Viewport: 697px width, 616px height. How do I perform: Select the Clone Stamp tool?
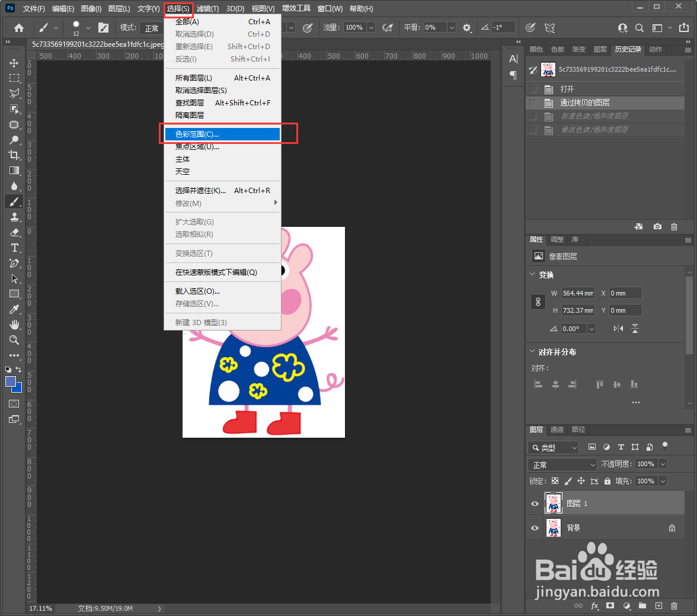coord(14,217)
